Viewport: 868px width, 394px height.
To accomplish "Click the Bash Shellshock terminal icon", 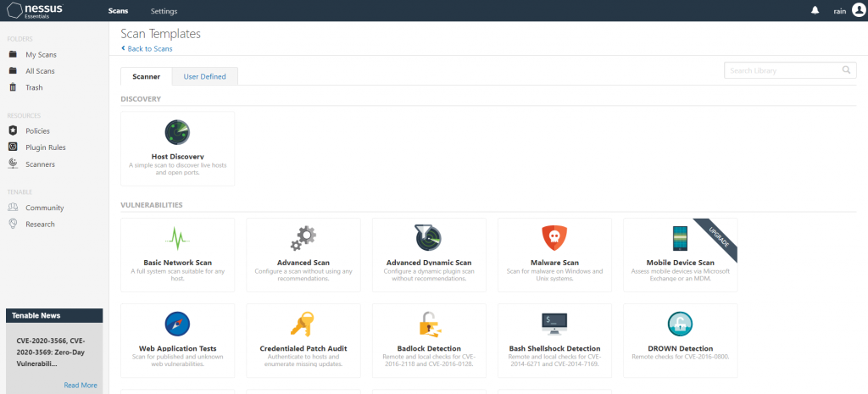I will [x=554, y=325].
